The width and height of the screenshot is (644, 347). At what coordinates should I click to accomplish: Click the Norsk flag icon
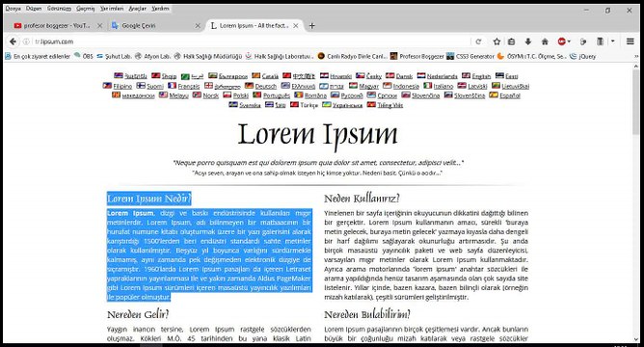tap(197, 94)
